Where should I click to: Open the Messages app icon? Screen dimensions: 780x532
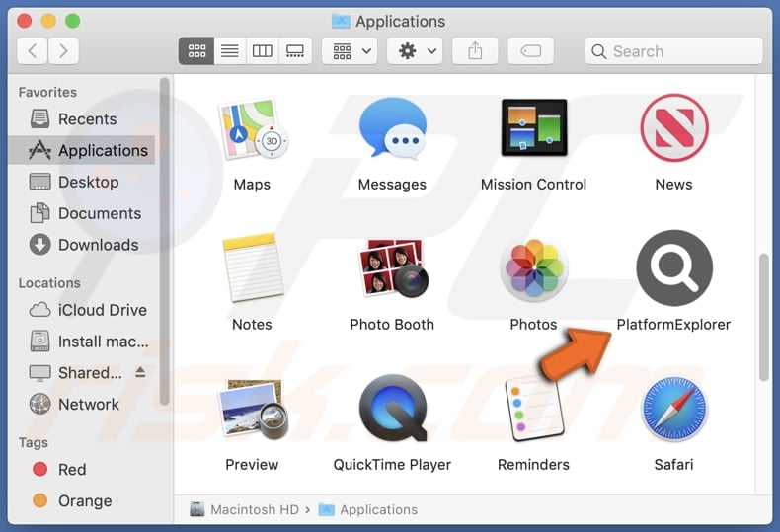pyautogui.click(x=393, y=128)
